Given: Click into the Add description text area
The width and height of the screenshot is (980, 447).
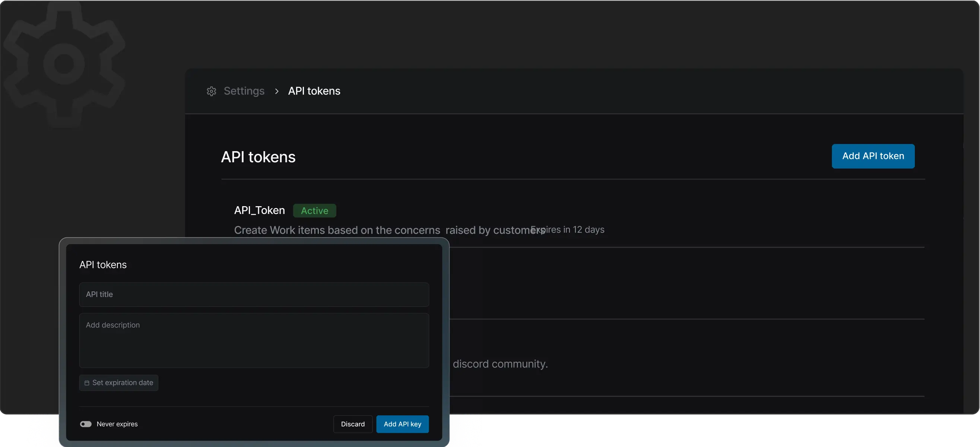Looking at the screenshot, I should pos(254,340).
